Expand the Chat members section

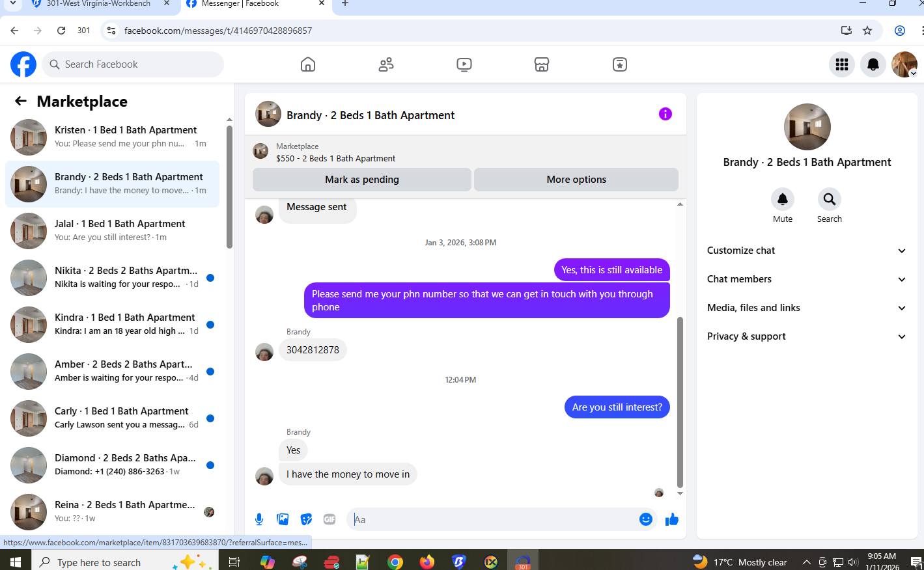(x=807, y=279)
